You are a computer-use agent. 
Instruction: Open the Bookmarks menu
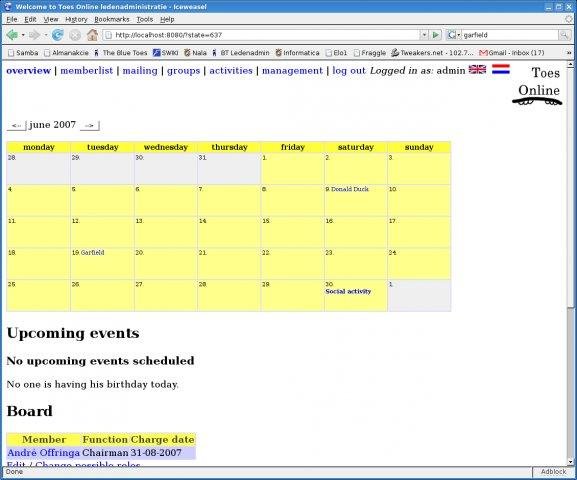[112, 19]
